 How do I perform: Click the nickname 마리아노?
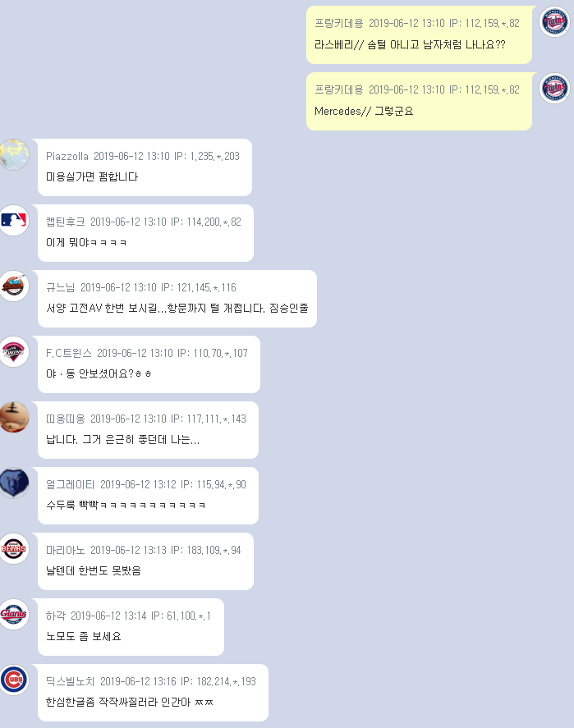coord(66,550)
